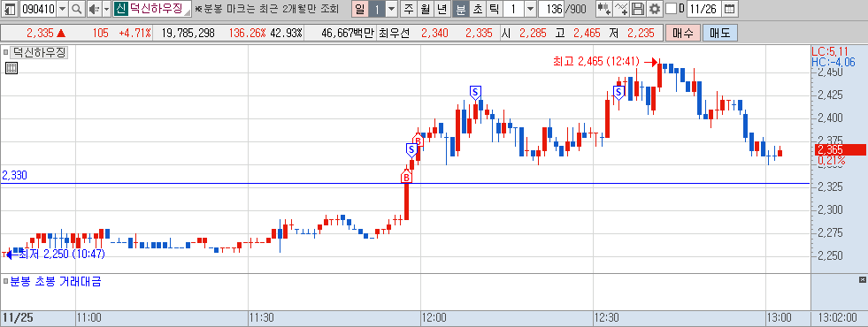
Task: Click the green 신 credit badge icon
Action: [120, 9]
